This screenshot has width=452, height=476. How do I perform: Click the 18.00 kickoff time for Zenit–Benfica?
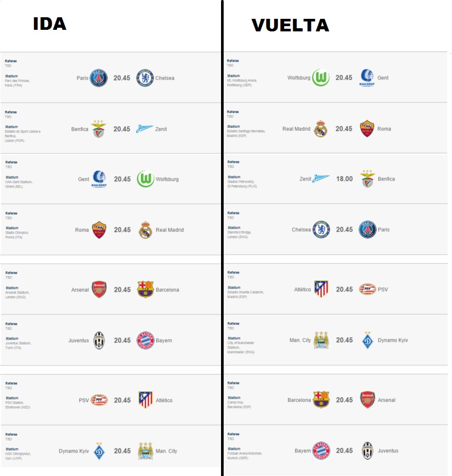[344, 179]
